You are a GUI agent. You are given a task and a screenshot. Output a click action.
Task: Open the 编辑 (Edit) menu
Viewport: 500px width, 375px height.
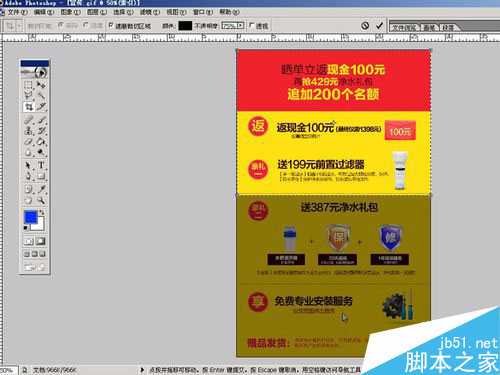[44, 12]
